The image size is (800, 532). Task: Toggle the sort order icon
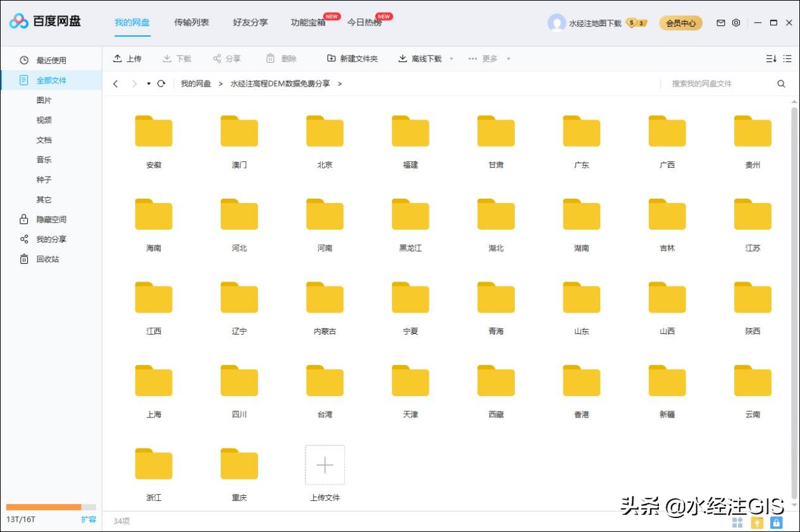(771, 58)
